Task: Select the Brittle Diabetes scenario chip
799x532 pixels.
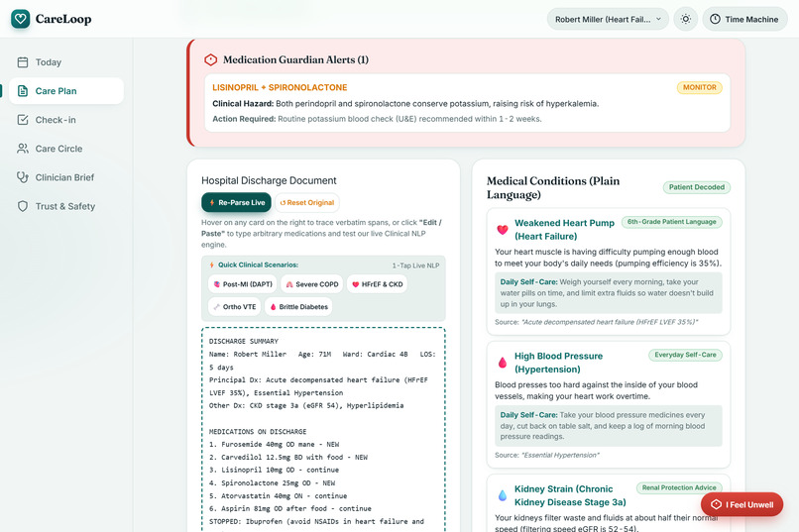Action: click(298, 307)
